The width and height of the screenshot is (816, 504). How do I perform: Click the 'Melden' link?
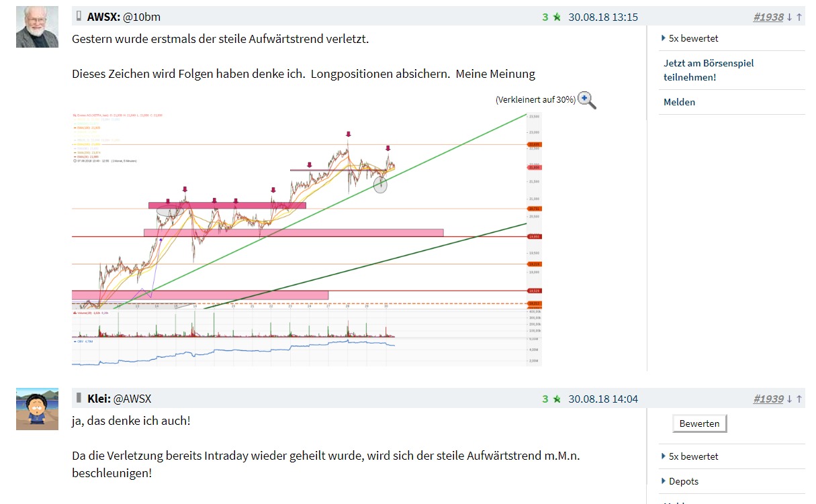(680, 102)
